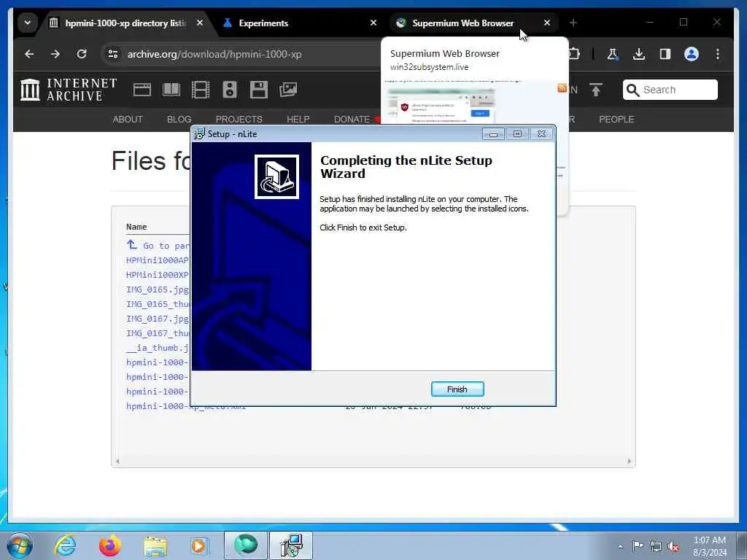Screen dimensions: 747x560
Task: Open Internet Archive Web section icon
Action: 142,90
